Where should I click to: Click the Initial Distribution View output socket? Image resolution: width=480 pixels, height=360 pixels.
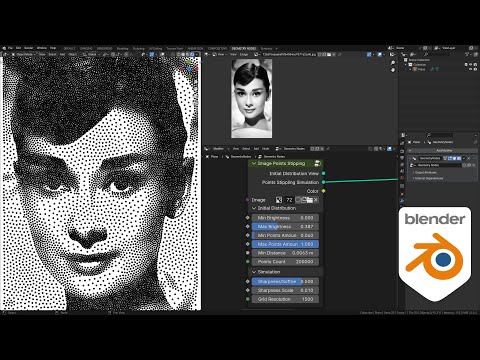click(323, 173)
